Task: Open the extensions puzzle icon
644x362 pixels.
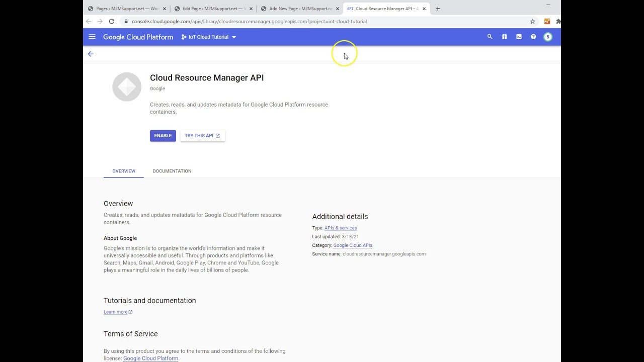Action: point(558,22)
